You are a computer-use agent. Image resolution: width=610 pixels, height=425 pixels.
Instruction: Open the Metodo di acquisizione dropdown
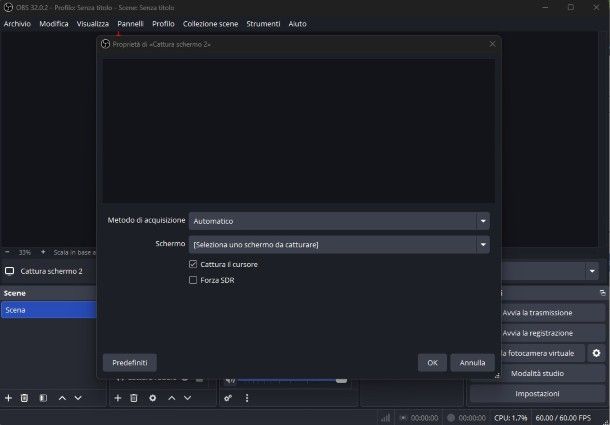(339, 221)
